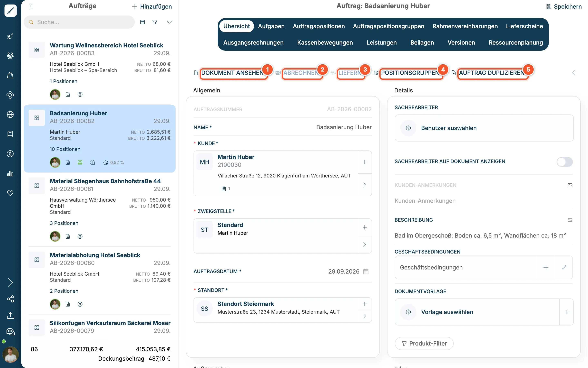Image resolution: width=588 pixels, height=368 pixels.
Task: Open the calendar picker for Auftragsdatum
Action: click(x=366, y=271)
